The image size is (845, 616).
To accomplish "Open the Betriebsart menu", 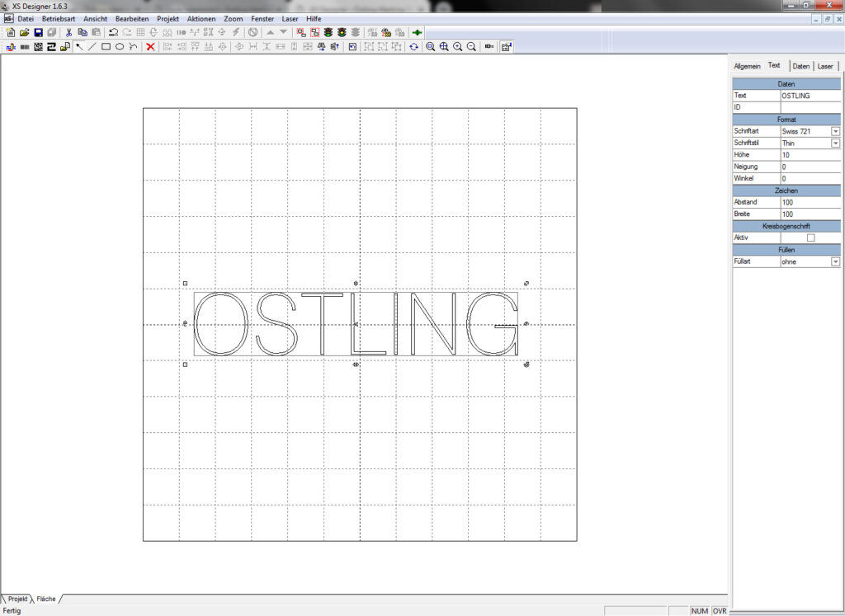I will [x=59, y=18].
